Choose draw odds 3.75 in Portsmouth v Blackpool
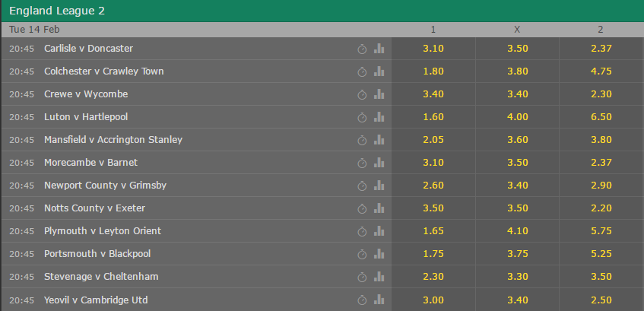 coord(517,254)
